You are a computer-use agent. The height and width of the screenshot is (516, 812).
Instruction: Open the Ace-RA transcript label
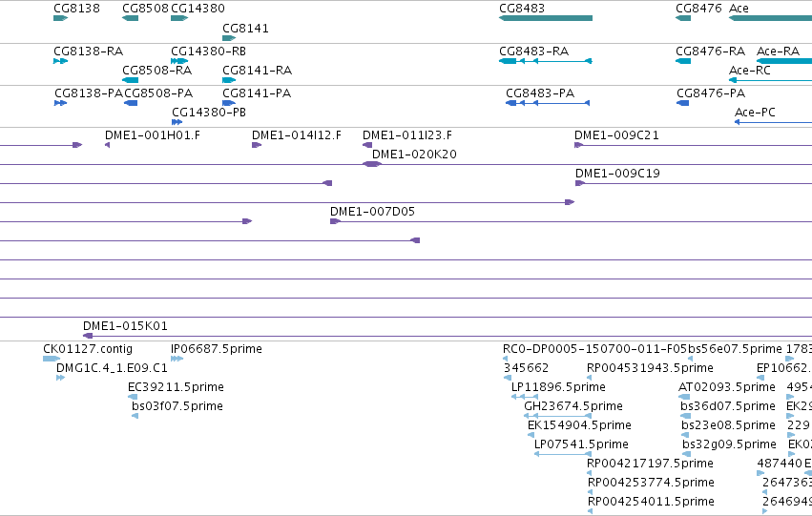click(x=778, y=52)
